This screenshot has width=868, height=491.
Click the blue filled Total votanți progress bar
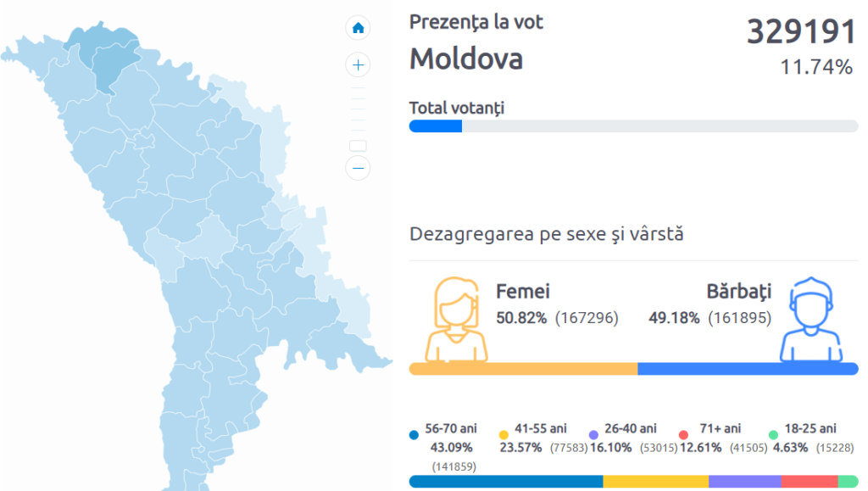436,126
